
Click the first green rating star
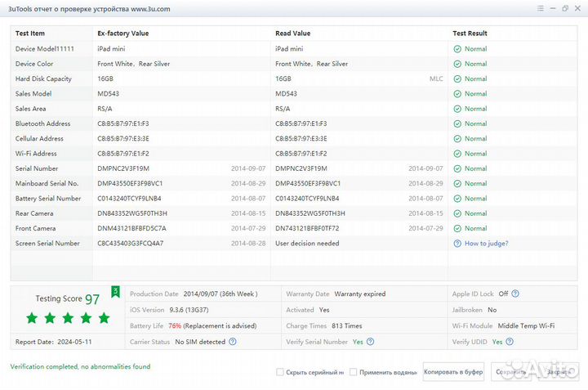32,318
